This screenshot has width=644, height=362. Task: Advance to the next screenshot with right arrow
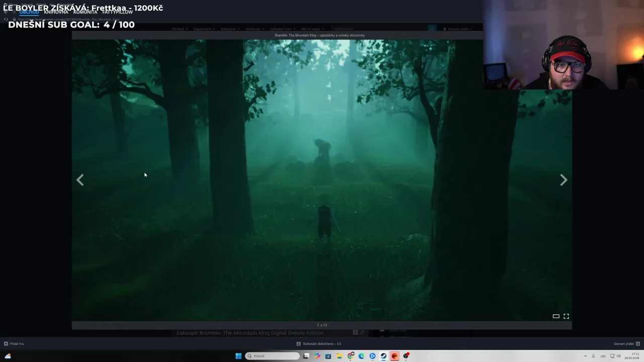point(563,180)
